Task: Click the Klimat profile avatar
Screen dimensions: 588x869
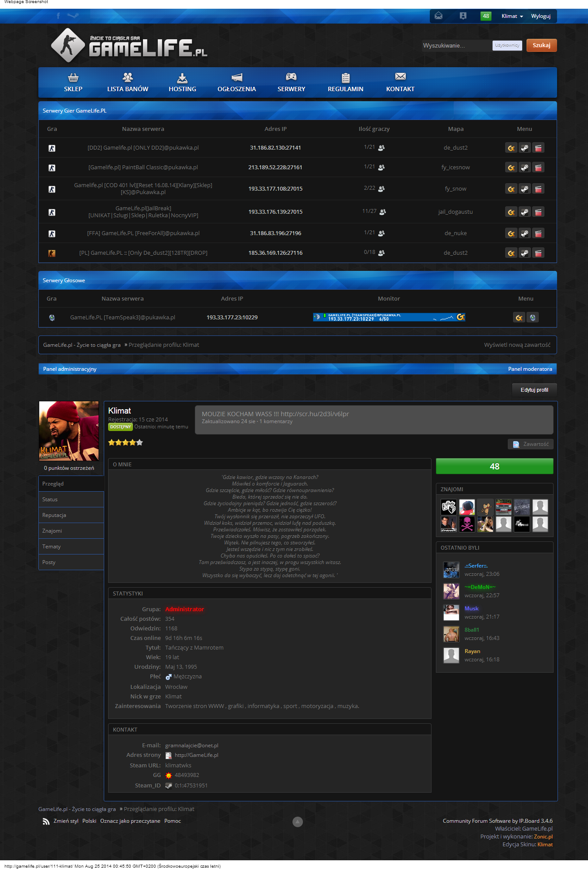Action: pos(69,431)
